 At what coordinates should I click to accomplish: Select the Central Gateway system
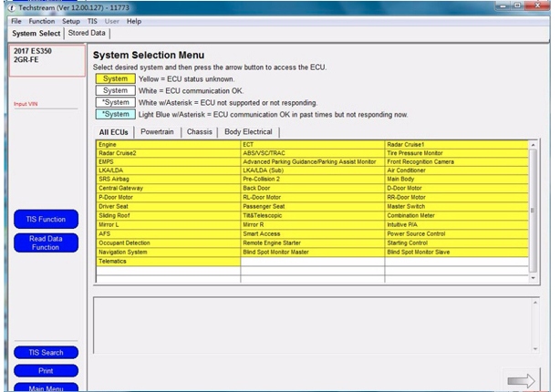pyautogui.click(x=168, y=188)
